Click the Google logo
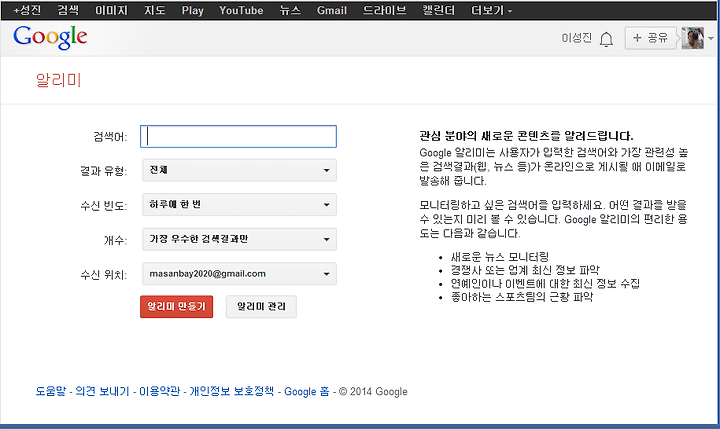This screenshot has width=720, height=429. (50, 38)
